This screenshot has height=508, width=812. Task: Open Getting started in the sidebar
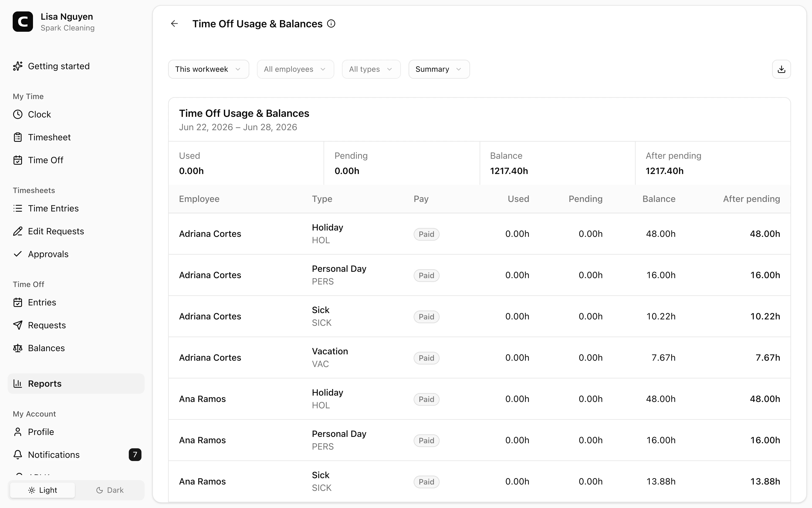(x=76, y=66)
